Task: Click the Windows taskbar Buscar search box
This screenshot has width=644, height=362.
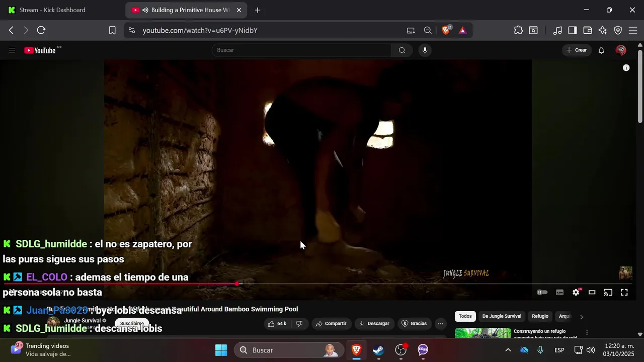Action: (289, 350)
